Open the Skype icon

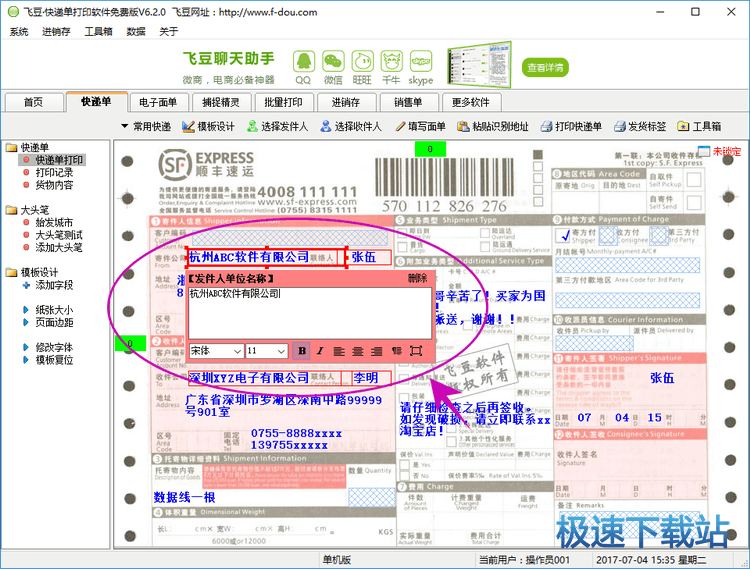[x=421, y=62]
